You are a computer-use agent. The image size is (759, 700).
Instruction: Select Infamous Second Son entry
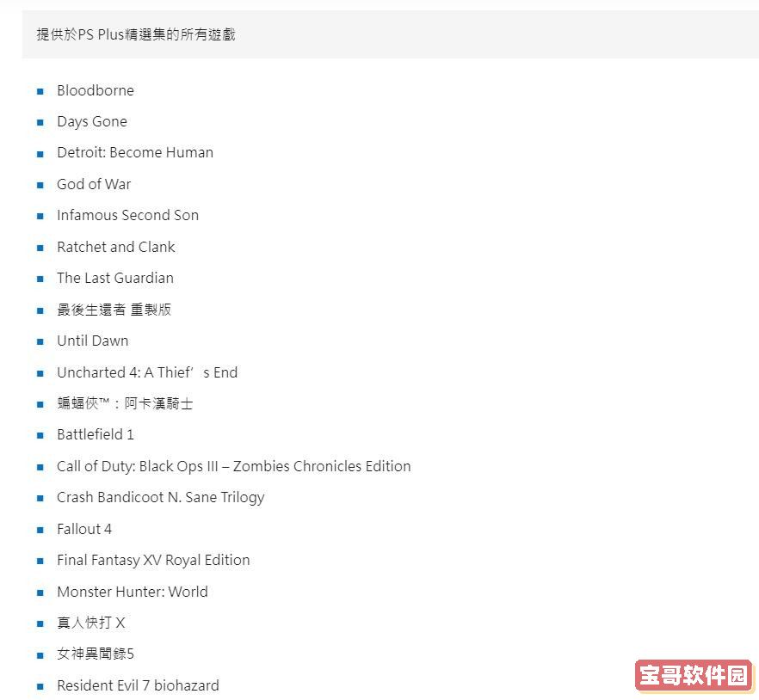(127, 215)
